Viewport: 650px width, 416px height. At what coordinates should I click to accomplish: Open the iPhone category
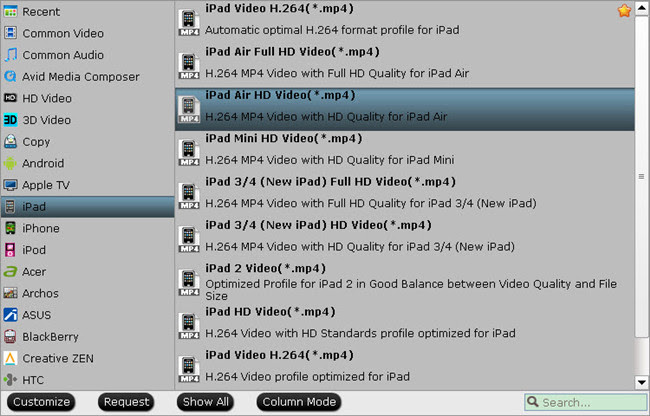pyautogui.click(x=87, y=228)
